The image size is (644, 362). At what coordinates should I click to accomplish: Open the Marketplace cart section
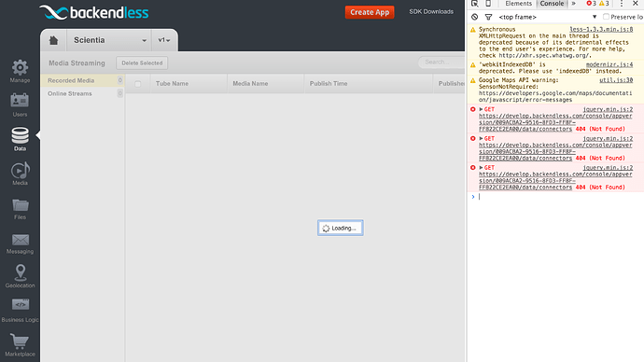point(20,345)
